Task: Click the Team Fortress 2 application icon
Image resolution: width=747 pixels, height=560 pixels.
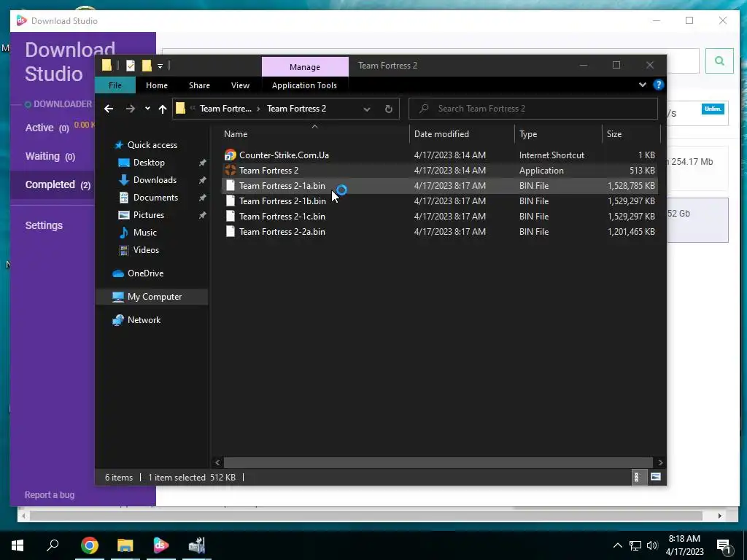Action: click(230, 171)
